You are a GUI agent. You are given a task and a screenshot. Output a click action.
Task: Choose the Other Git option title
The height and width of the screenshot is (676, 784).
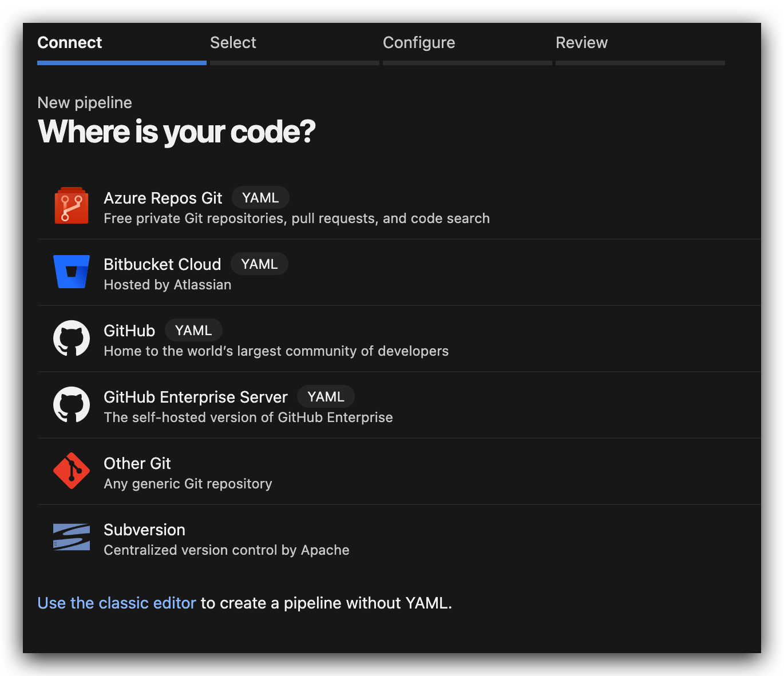point(137,464)
